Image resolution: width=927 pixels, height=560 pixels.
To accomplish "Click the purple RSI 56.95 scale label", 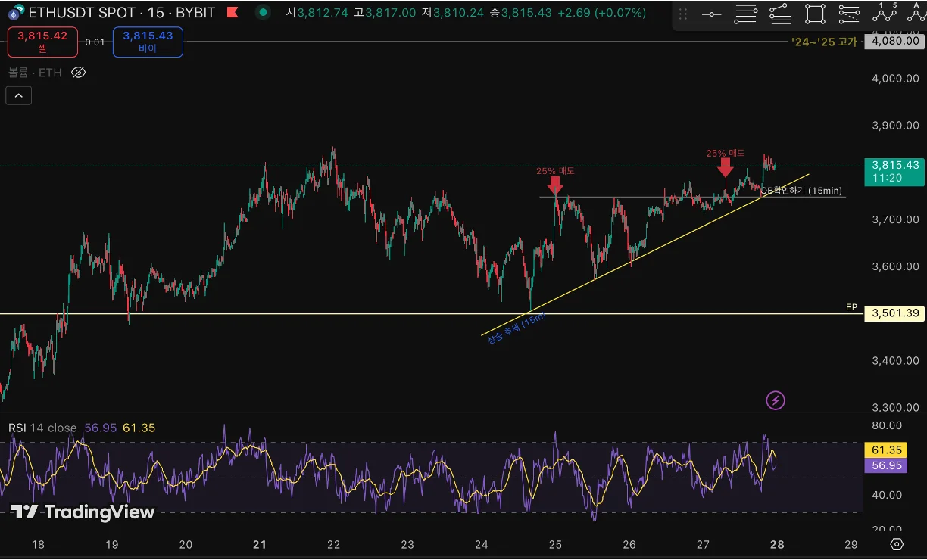I will [885, 465].
